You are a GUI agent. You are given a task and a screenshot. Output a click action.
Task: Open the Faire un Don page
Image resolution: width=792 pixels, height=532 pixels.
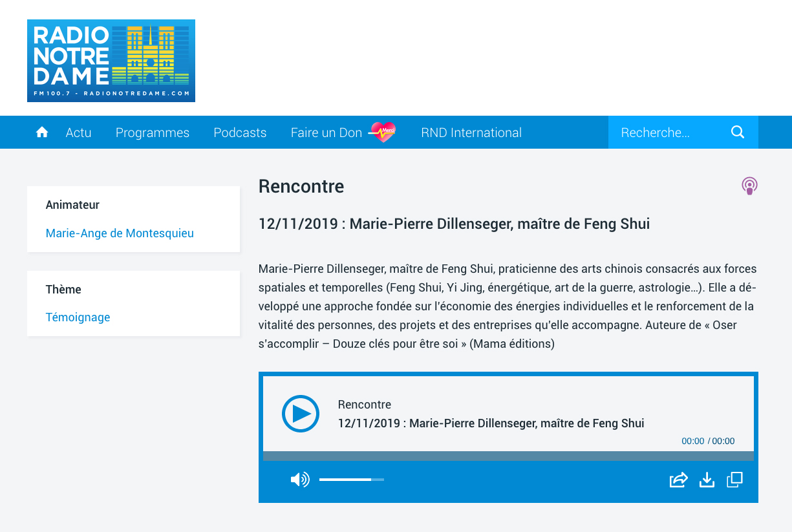pos(326,133)
